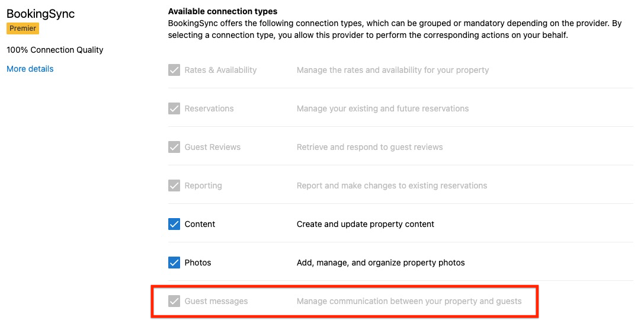This screenshot has height=323, width=644.
Task: Click the 100% Connection Quality text
Action: tap(55, 50)
